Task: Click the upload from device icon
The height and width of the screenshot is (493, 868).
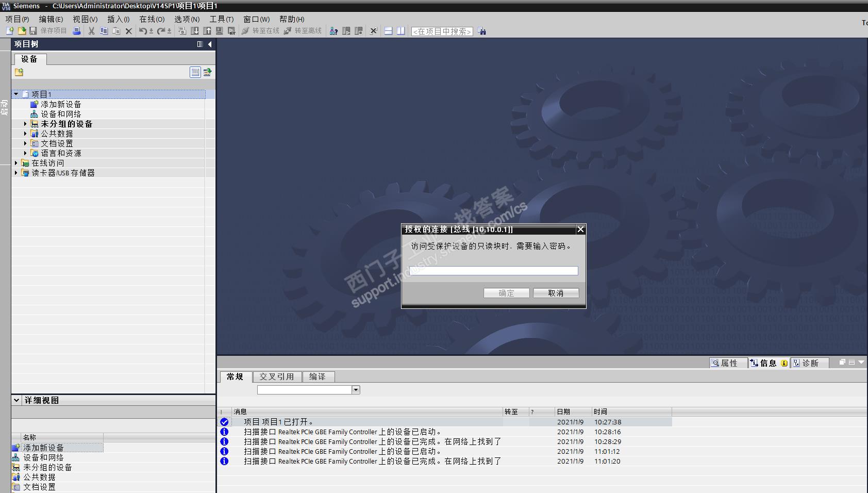Action: point(207,31)
